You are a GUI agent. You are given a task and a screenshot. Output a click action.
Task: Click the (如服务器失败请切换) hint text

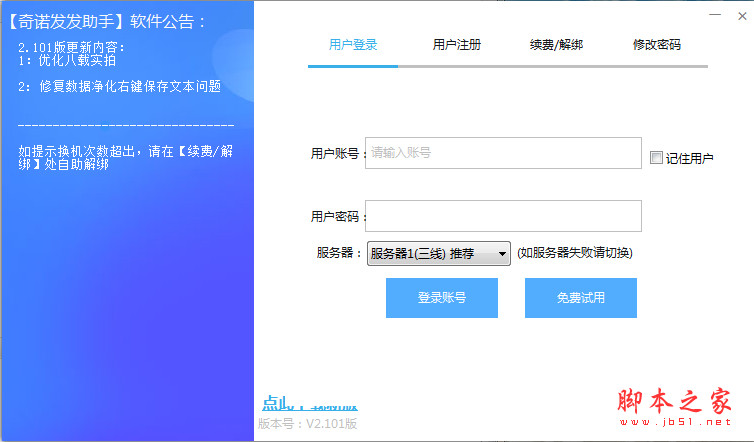[575, 253]
